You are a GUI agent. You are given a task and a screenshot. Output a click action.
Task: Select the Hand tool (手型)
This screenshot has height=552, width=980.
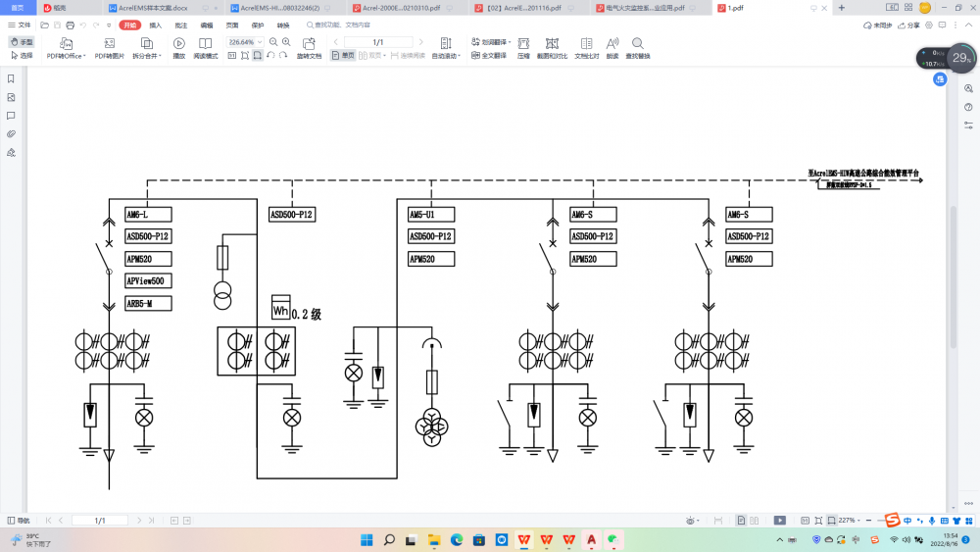pyautogui.click(x=22, y=42)
